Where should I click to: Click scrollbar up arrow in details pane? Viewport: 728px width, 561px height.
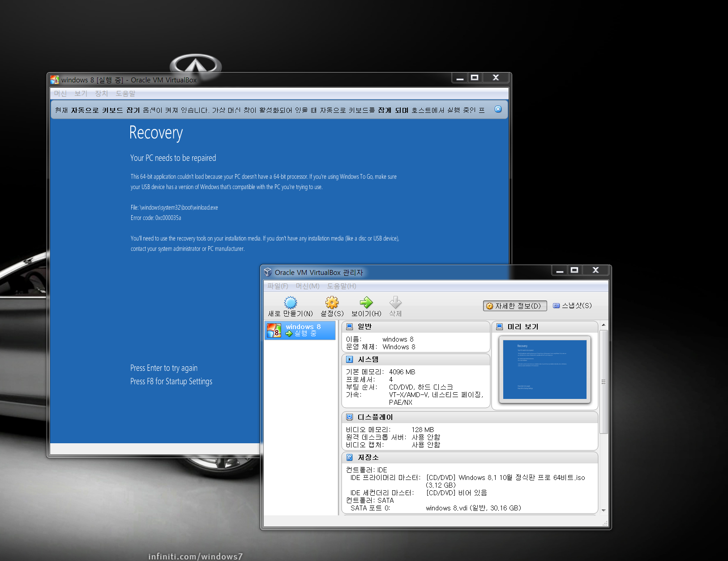point(604,325)
